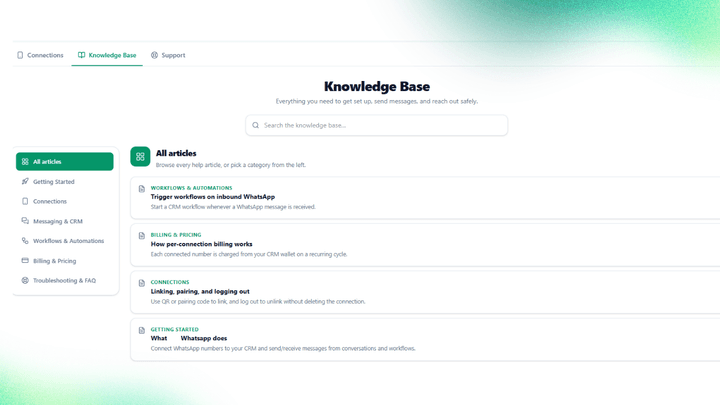This screenshot has width=720, height=405.
Task: Click the workflow icon for Workflows & Automations
Action: click(x=25, y=241)
